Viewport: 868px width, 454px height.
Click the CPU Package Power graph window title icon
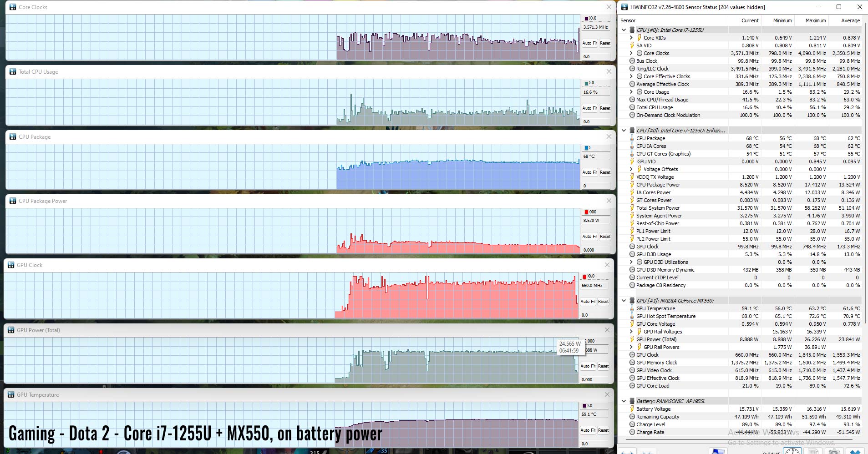13,201
